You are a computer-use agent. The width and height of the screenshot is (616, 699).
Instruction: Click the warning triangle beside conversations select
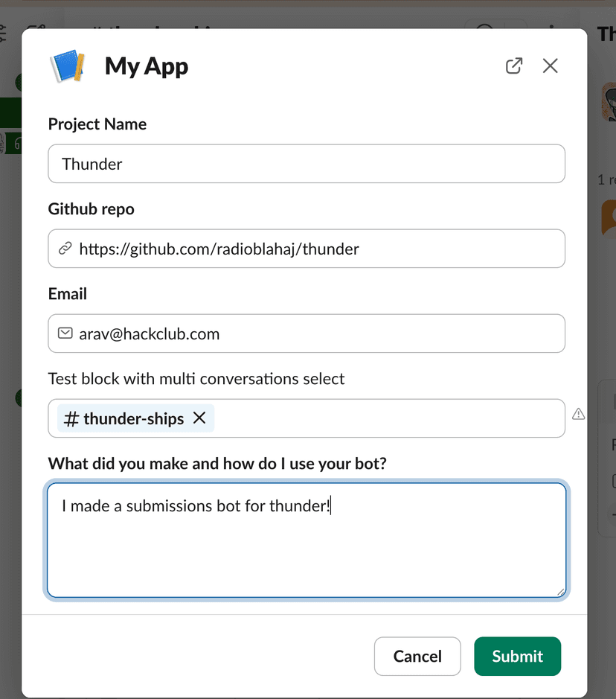[x=578, y=415]
